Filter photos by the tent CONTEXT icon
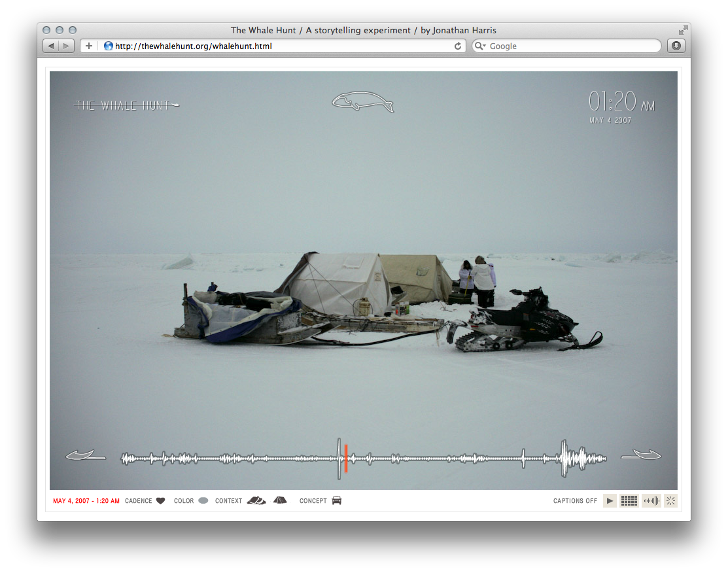This screenshot has height=573, width=728. (x=280, y=500)
